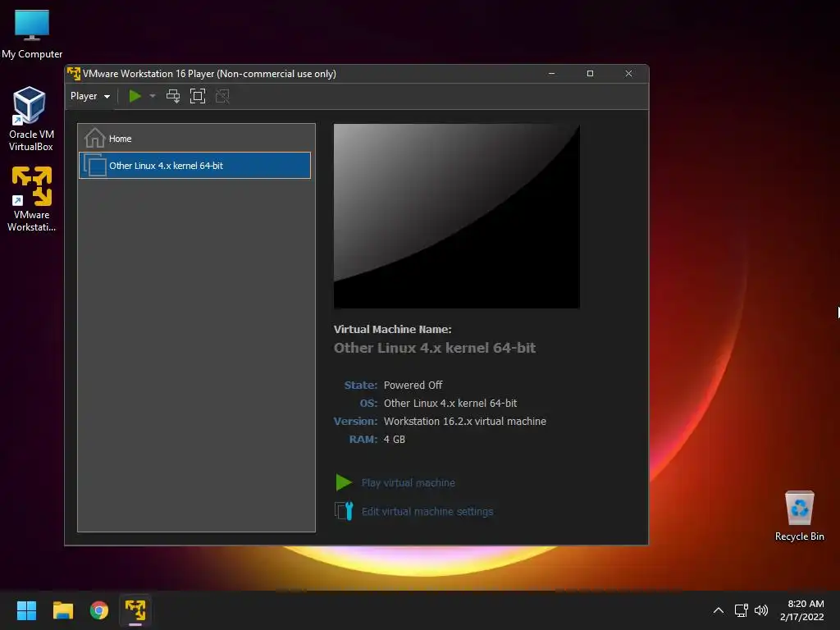The height and width of the screenshot is (630, 840).
Task: Open the clock showing 8:20 AM
Action: pyautogui.click(x=802, y=610)
